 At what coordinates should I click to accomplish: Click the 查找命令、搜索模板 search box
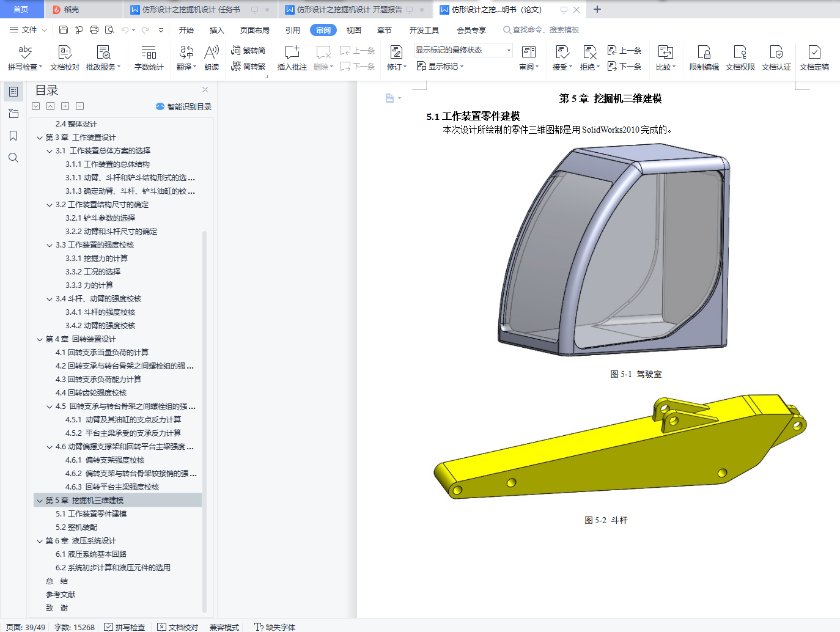[541, 29]
